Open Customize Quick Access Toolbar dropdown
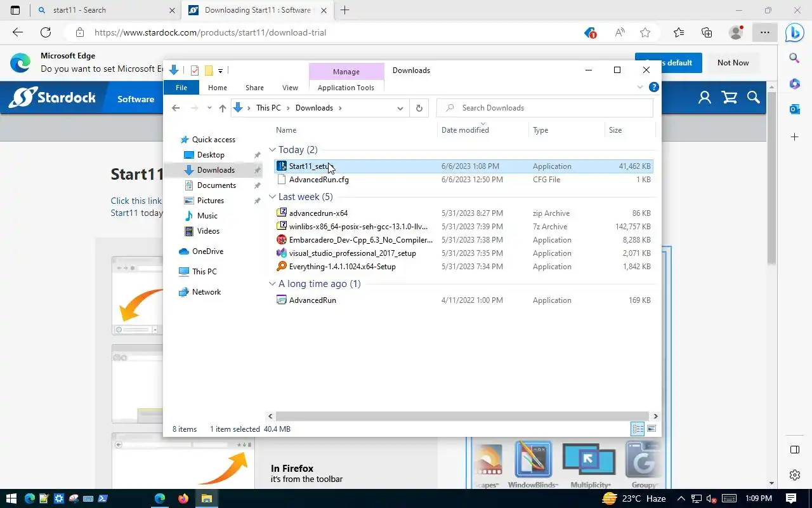The width and height of the screenshot is (812, 508). [220, 70]
